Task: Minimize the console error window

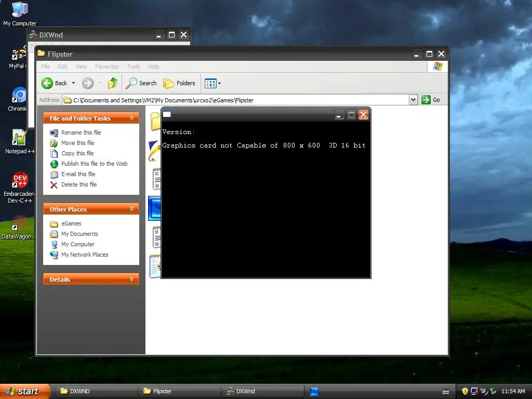Action: click(338, 115)
